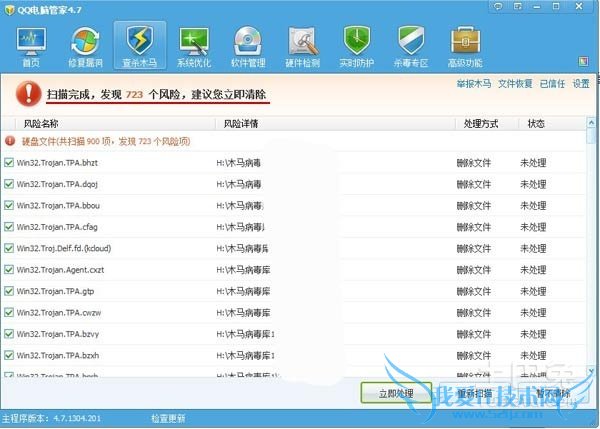Select the Win32.Trojan.Agent.cxzt row name
The image size is (600, 429).
tap(60, 270)
